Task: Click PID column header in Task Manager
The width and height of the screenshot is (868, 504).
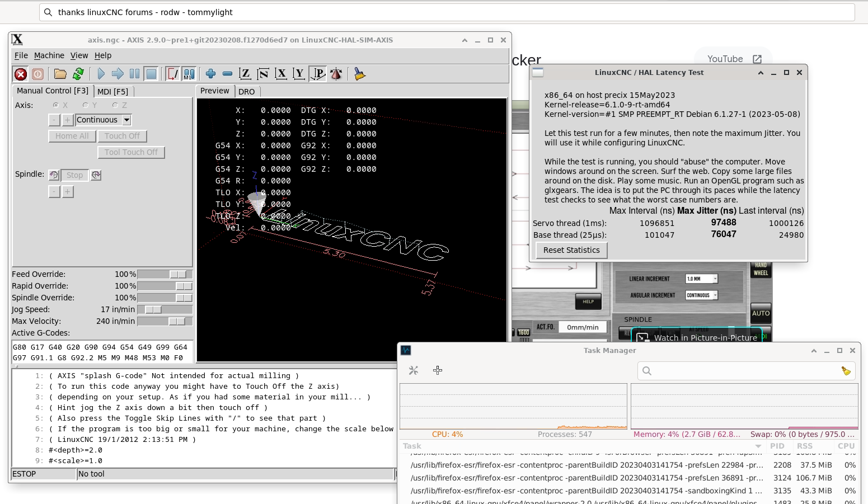Action: (x=777, y=446)
